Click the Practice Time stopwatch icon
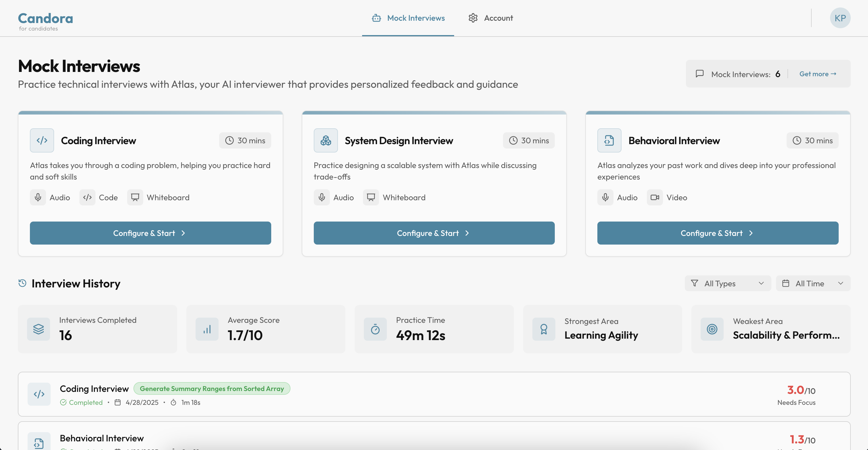 click(x=375, y=329)
